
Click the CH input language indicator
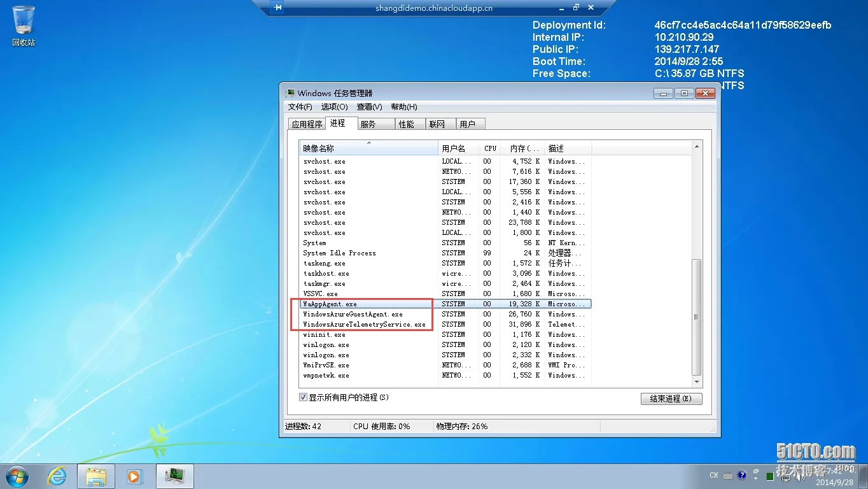(x=714, y=475)
